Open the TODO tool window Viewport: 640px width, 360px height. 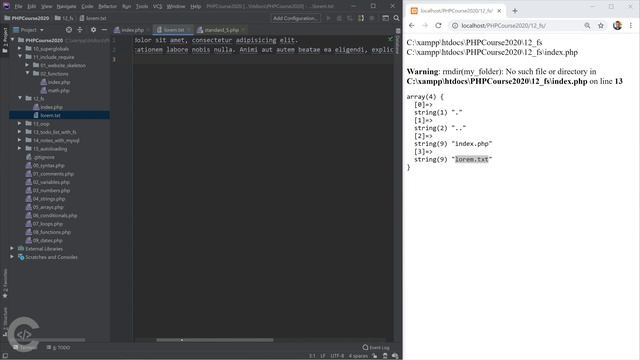tap(58, 347)
